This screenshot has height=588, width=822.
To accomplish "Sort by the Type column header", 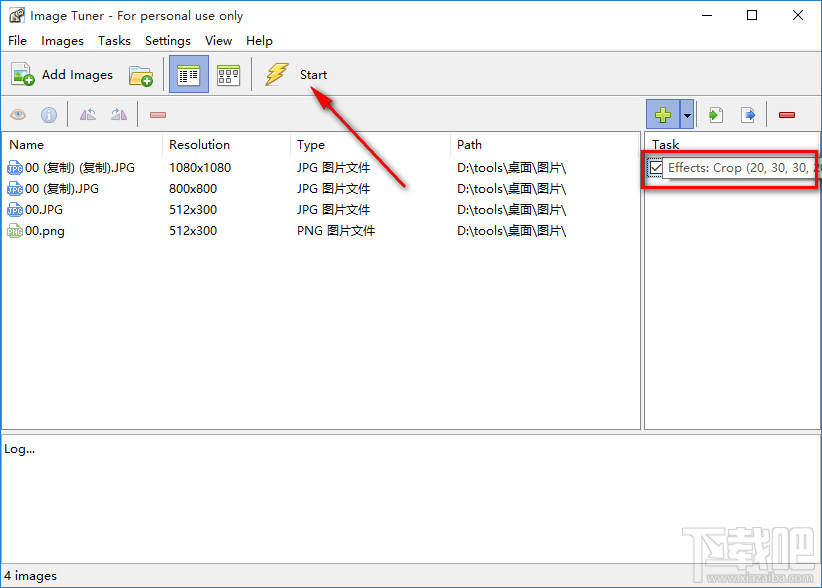I will pyautogui.click(x=370, y=145).
